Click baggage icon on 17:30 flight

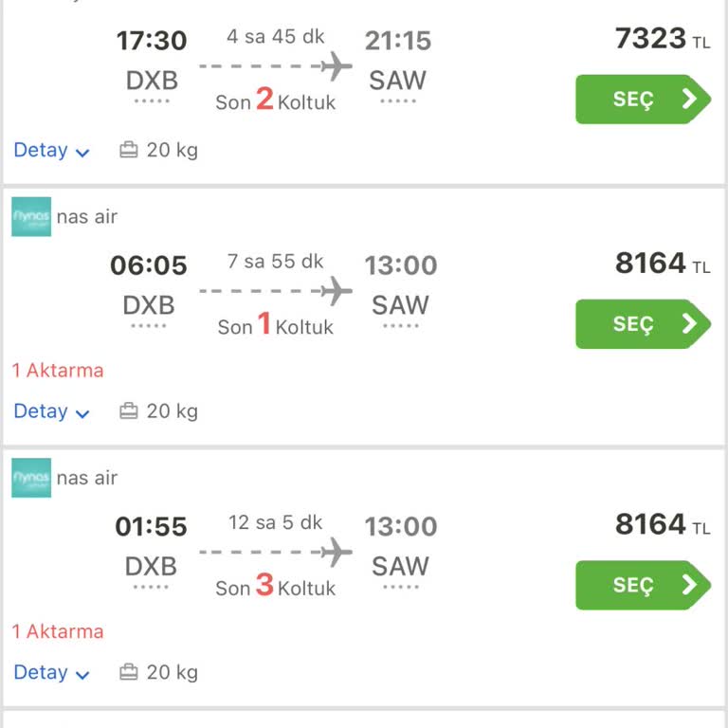point(129,150)
